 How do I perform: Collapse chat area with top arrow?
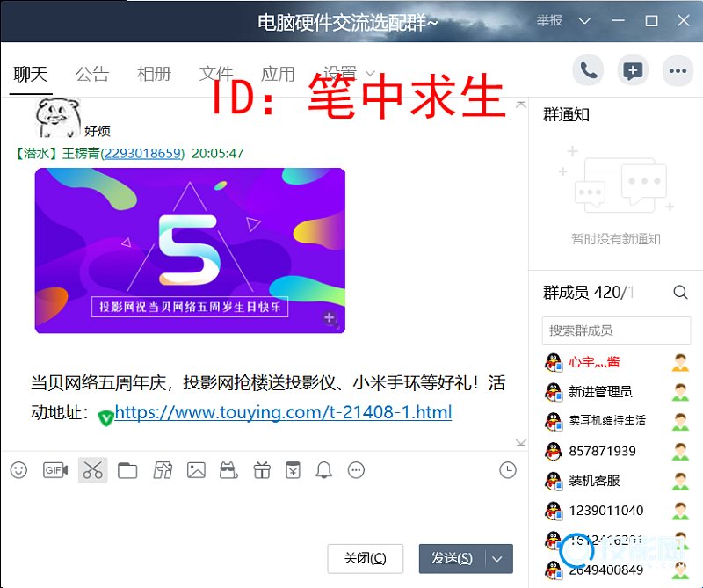pos(520,105)
